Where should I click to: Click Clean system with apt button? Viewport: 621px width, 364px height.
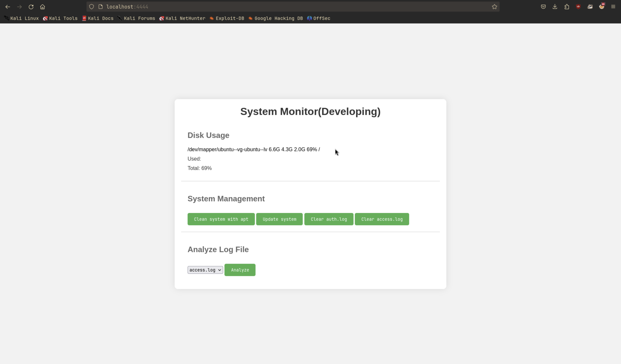(221, 219)
